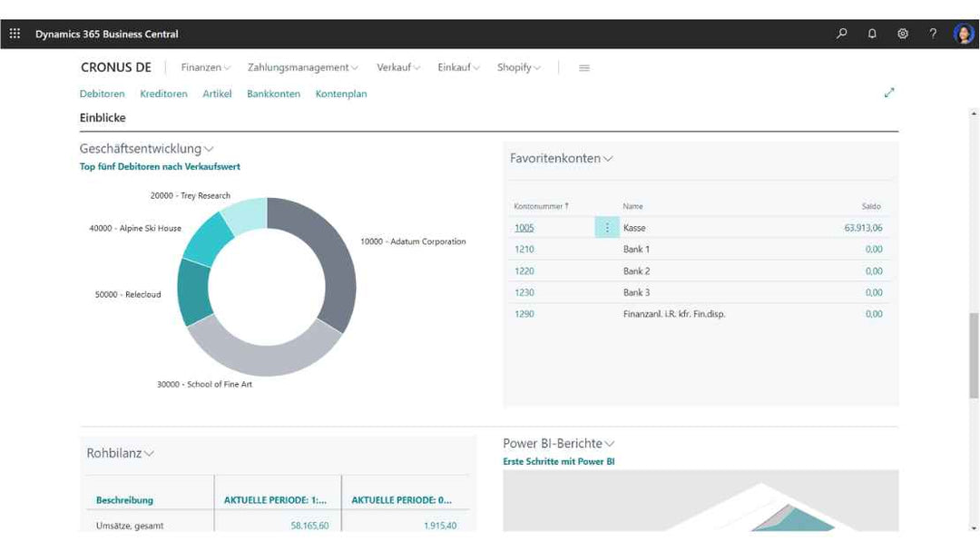Open account number 1005 link
980x551 pixels.
(x=524, y=228)
